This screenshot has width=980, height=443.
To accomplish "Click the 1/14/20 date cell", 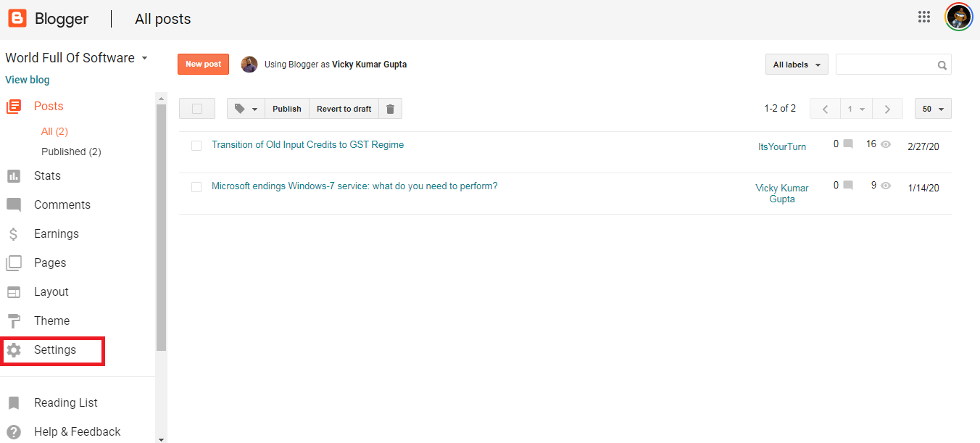I will pyautogui.click(x=923, y=189).
